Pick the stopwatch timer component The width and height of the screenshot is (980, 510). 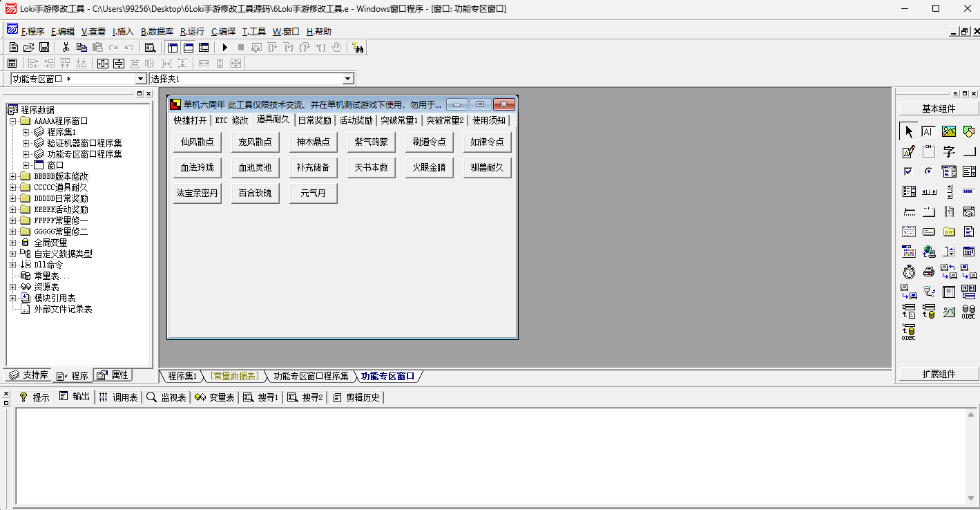click(909, 272)
